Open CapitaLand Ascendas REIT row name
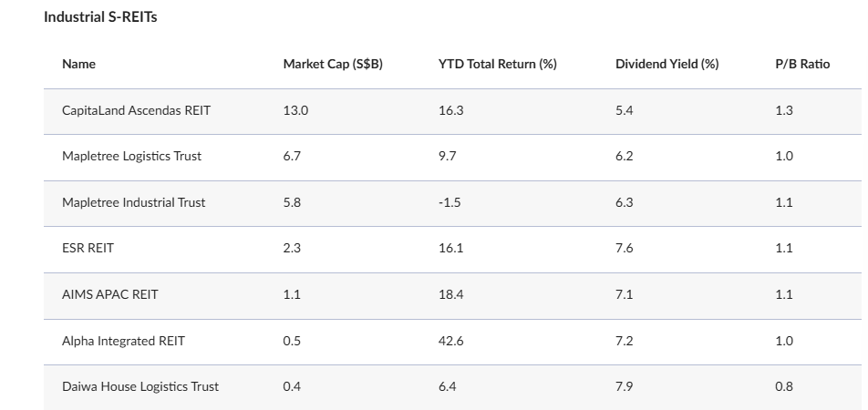Viewport: 868px width, 410px height. pyautogui.click(x=137, y=110)
